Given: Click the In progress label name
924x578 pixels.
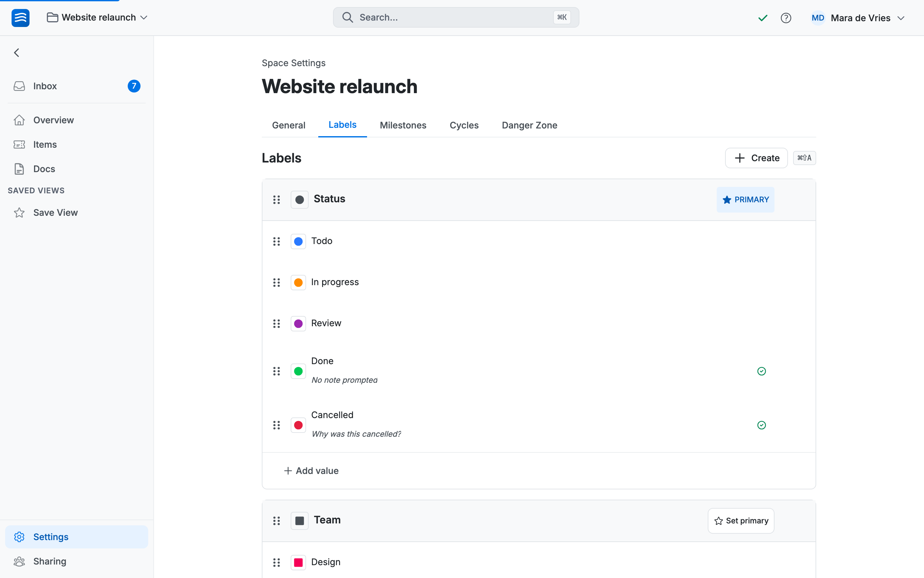Looking at the screenshot, I should pos(335,282).
